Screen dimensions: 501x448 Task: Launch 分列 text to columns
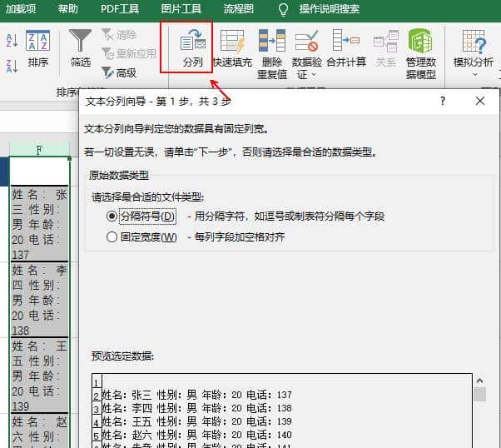tap(193, 48)
